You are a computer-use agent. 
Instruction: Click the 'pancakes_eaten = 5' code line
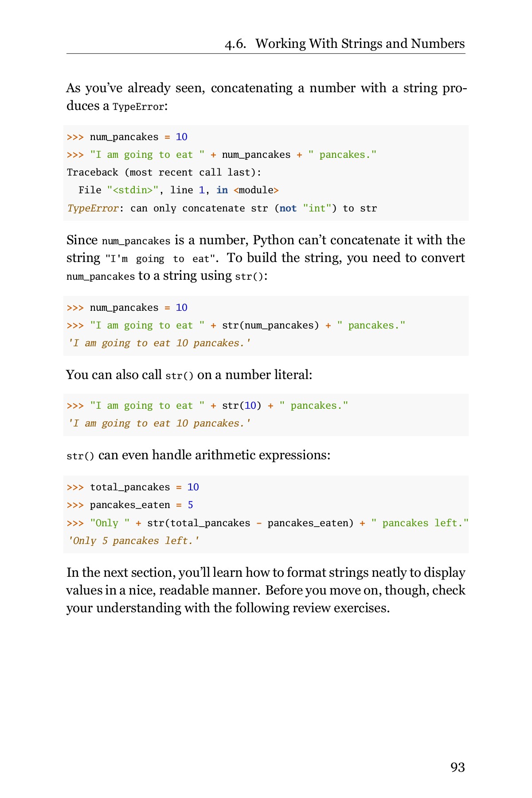pyautogui.click(x=141, y=505)
